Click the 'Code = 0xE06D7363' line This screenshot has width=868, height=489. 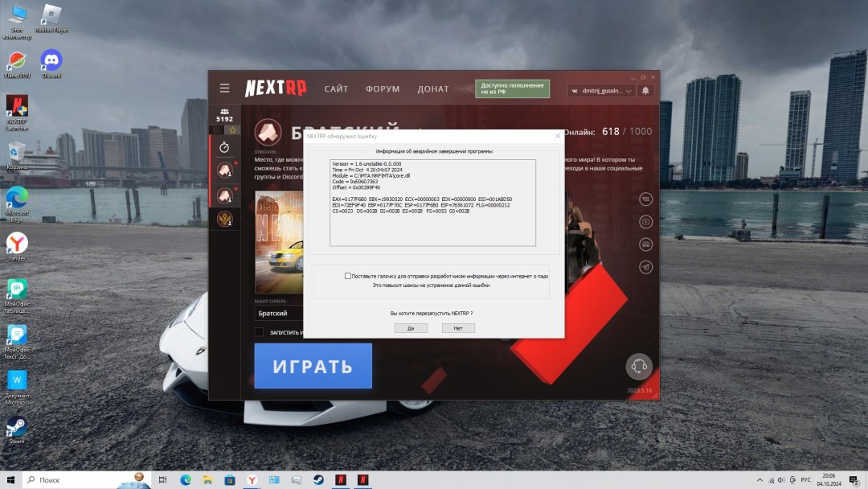point(355,182)
